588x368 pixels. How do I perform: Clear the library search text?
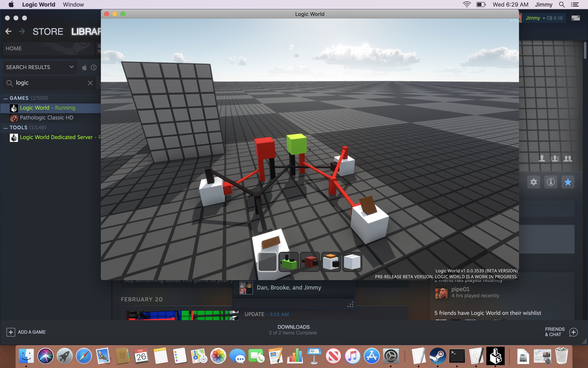90,83
